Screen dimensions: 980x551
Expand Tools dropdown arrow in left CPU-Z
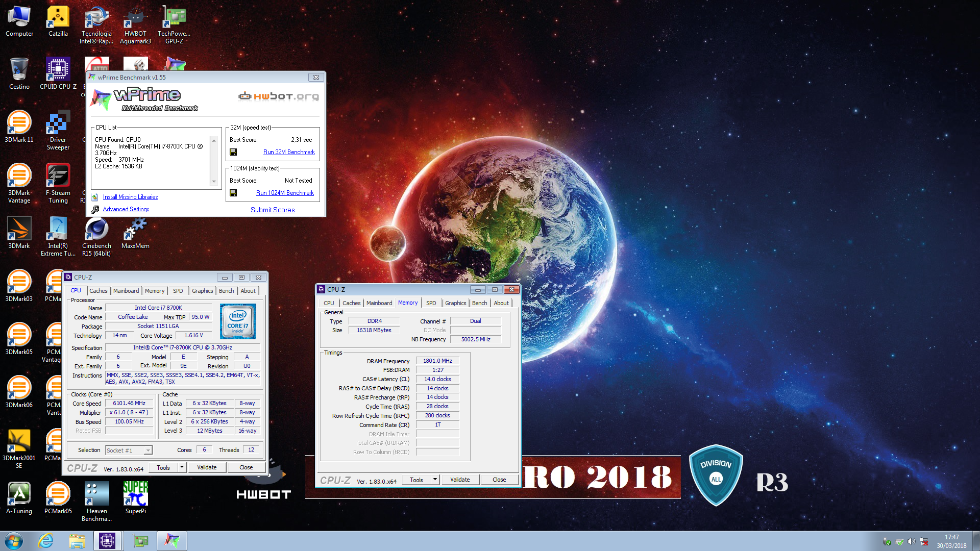click(181, 467)
